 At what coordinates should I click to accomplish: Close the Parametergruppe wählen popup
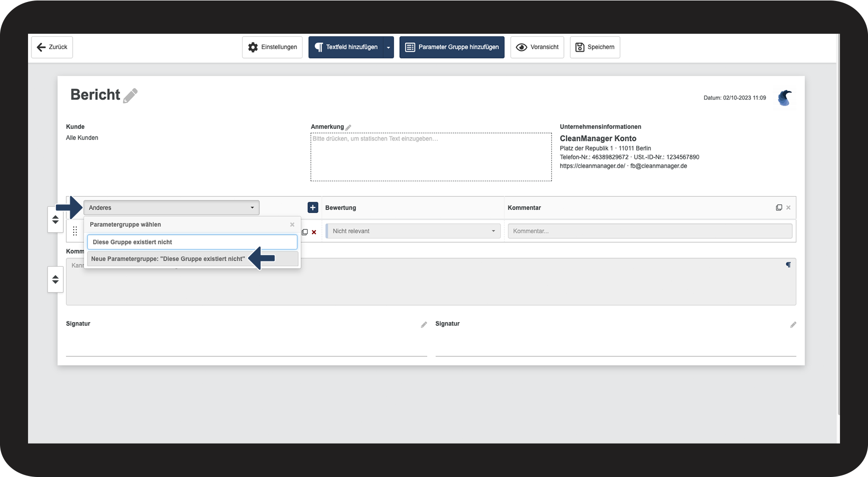[x=292, y=224]
